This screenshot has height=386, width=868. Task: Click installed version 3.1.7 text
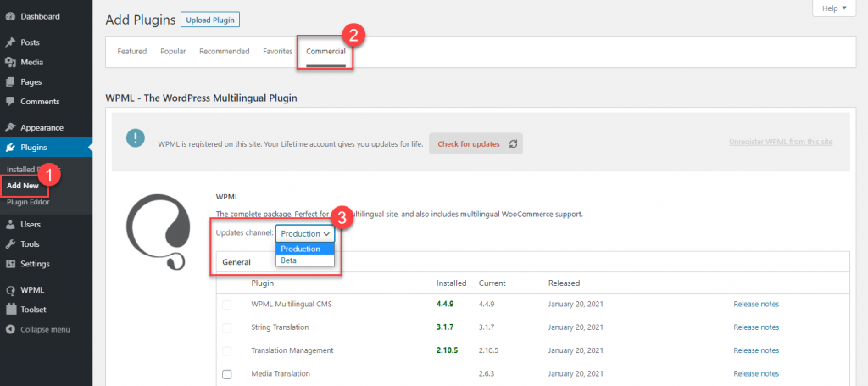point(445,327)
